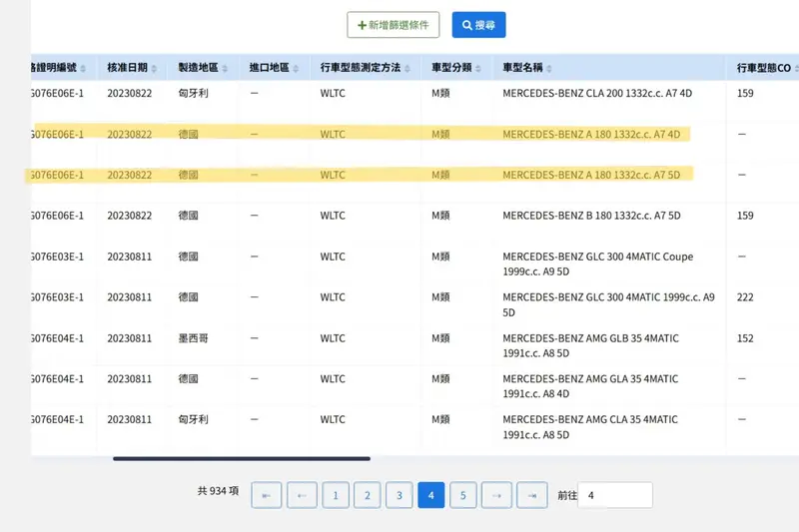
Task: Click the 新增篩選條件 add filter button
Action: [393, 25]
